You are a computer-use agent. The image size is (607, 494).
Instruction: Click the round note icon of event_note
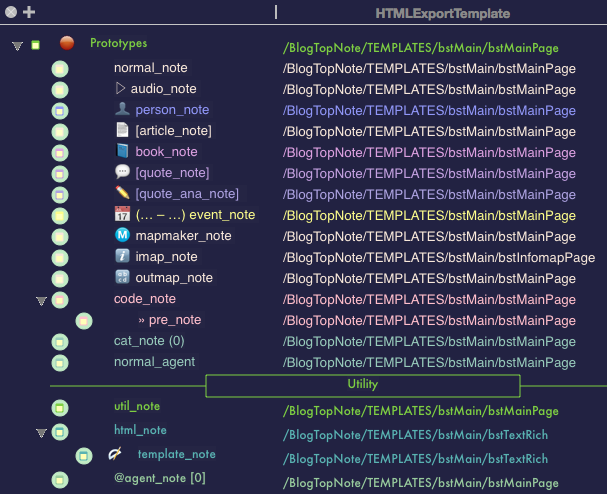coord(60,216)
